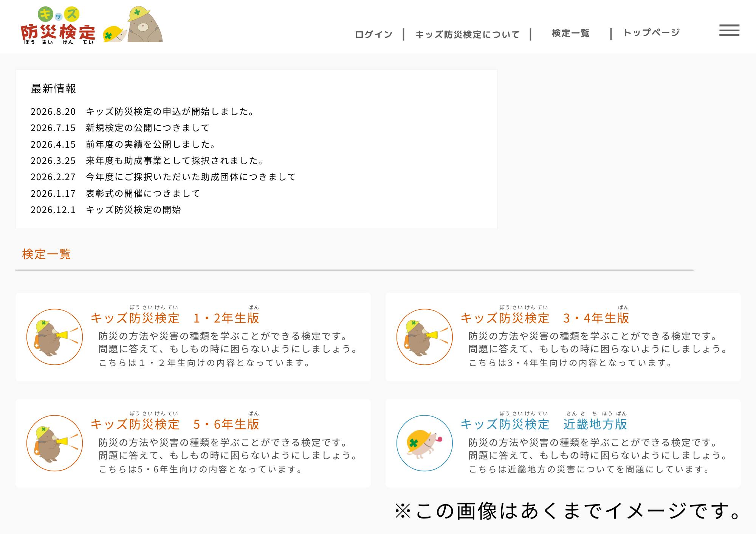Click the 1・2年生版 mole megaphone icon
This screenshot has width=756, height=534.
54,337
